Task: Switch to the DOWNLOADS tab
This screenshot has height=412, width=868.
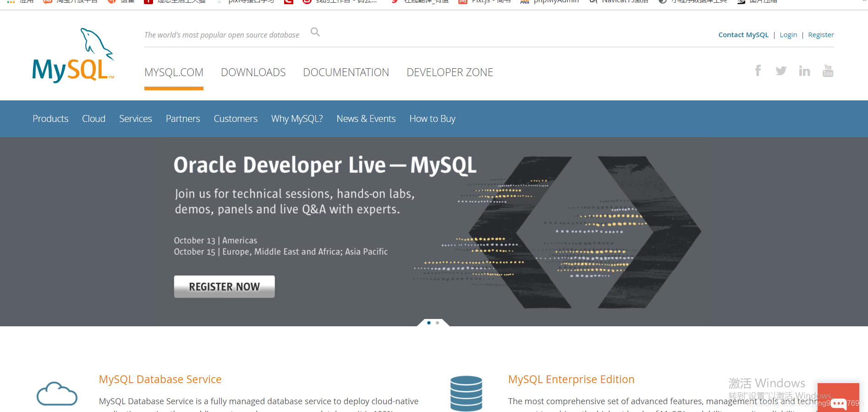Action: tap(253, 72)
